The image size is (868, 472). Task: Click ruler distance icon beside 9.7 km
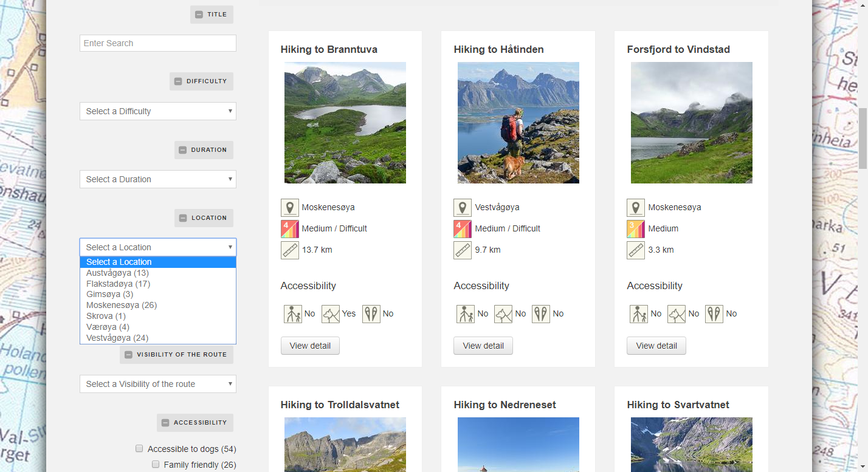(463, 250)
